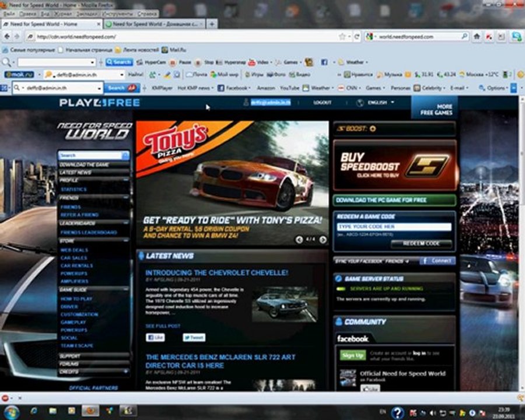Open the Celebrity toolbar dropdown
Viewport: 525px width, 420px height.
point(430,87)
